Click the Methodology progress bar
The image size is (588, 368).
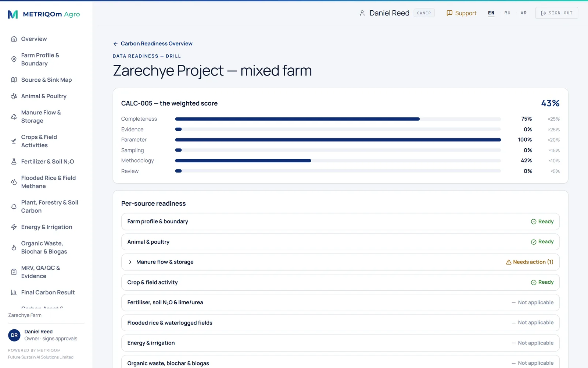(338, 161)
